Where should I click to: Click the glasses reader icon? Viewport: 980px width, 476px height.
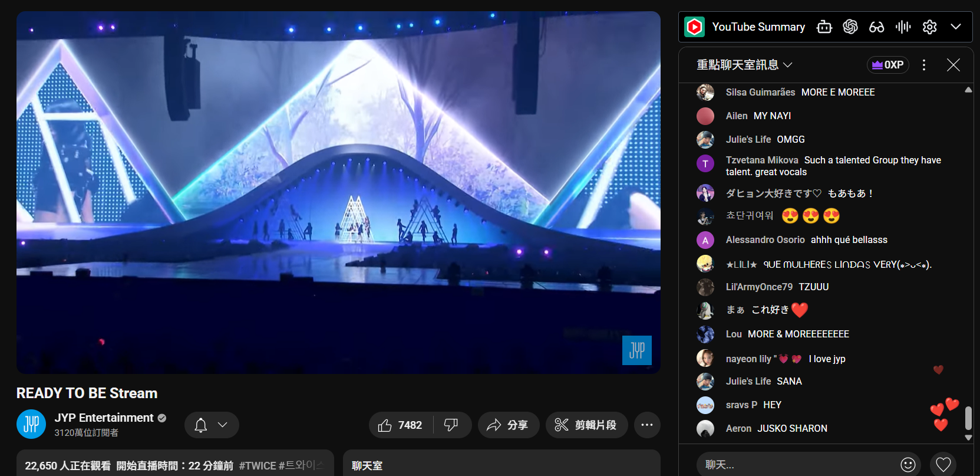coord(876,27)
